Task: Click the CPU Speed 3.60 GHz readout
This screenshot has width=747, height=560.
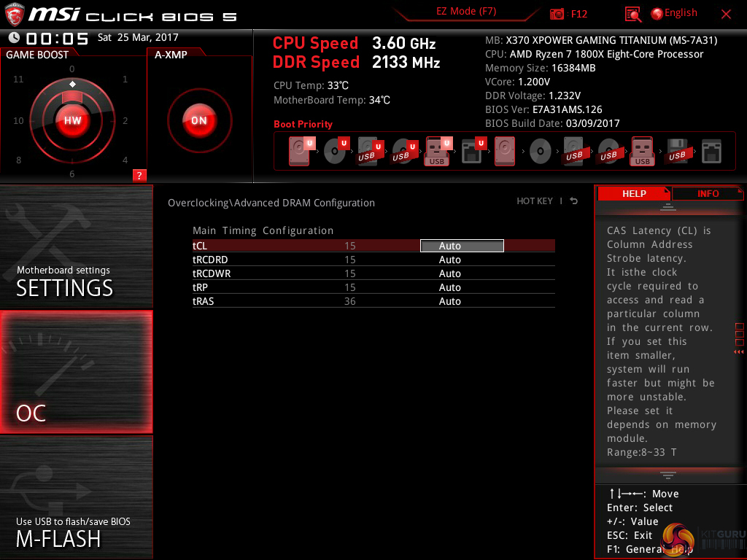Action: (x=354, y=43)
